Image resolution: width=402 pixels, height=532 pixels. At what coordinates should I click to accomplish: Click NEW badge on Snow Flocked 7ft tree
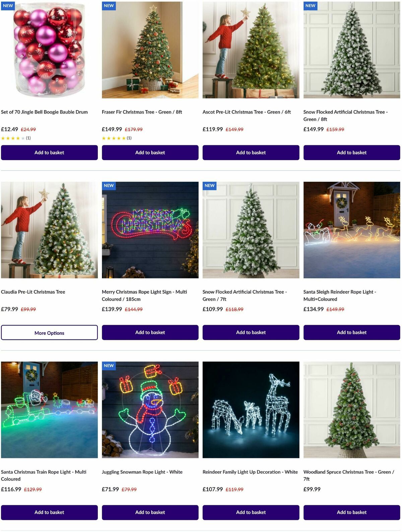[x=210, y=186]
